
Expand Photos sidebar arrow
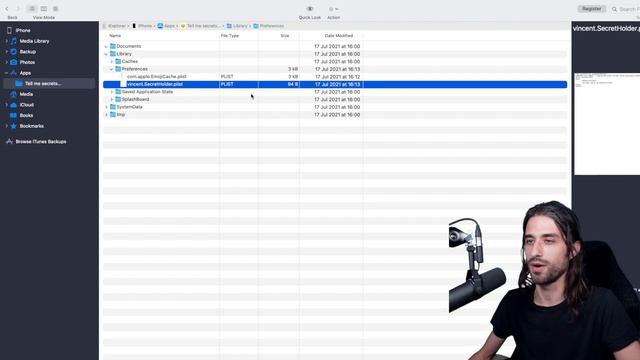[x=7, y=62]
